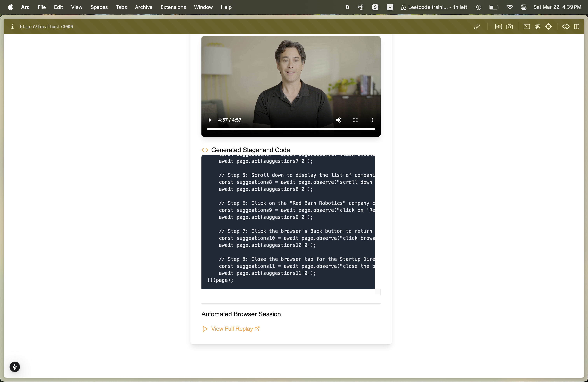This screenshot has width=588, height=382.
Task: Click the globe network icon
Action: (537, 27)
